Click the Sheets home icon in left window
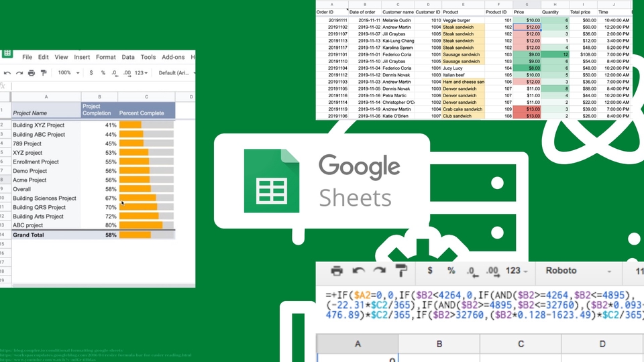The height and width of the screenshot is (362, 644). (x=7, y=54)
